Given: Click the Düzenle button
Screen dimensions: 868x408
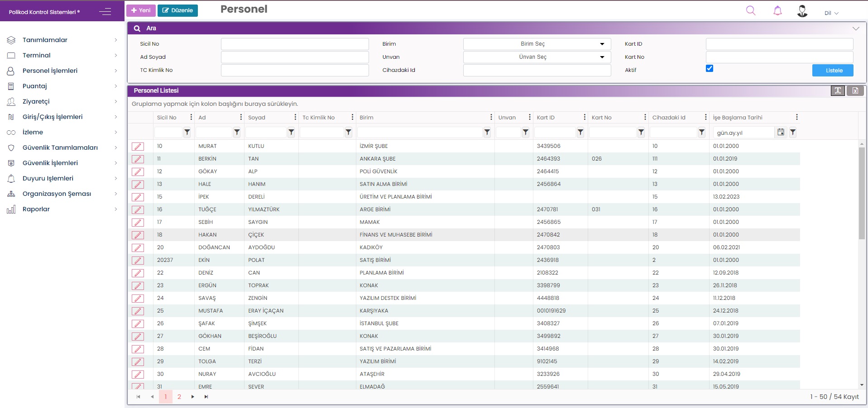Looking at the screenshot, I should click(177, 10).
